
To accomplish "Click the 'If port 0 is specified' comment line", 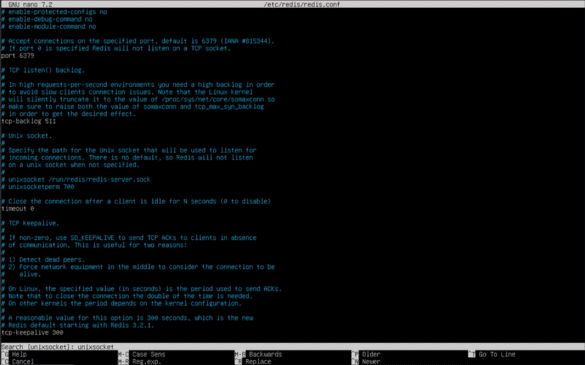I will [x=116, y=49].
